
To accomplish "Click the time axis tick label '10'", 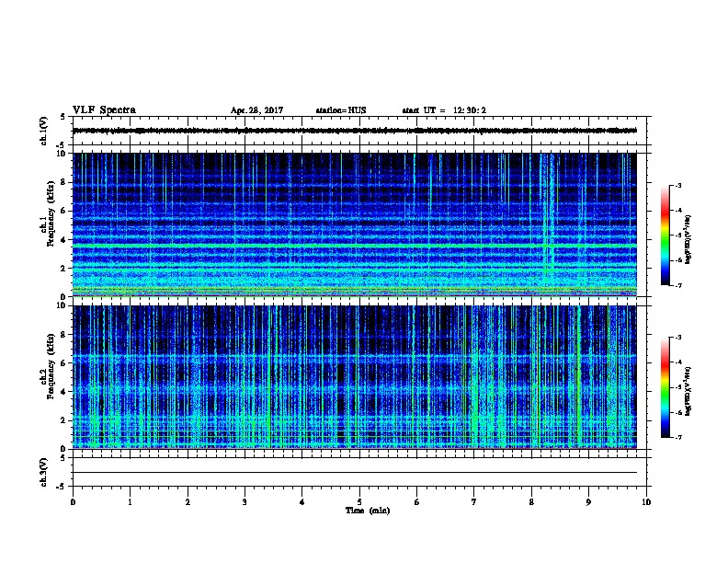I will pos(646,502).
